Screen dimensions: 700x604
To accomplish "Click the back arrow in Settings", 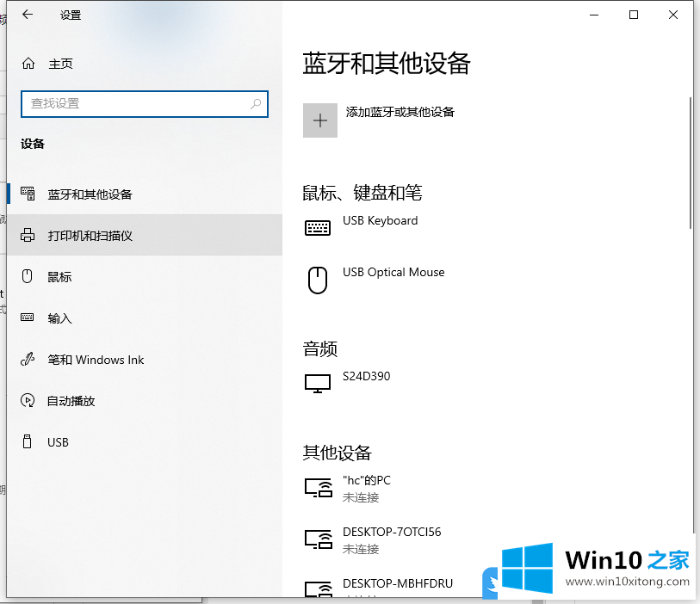I will click(x=28, y=15).
